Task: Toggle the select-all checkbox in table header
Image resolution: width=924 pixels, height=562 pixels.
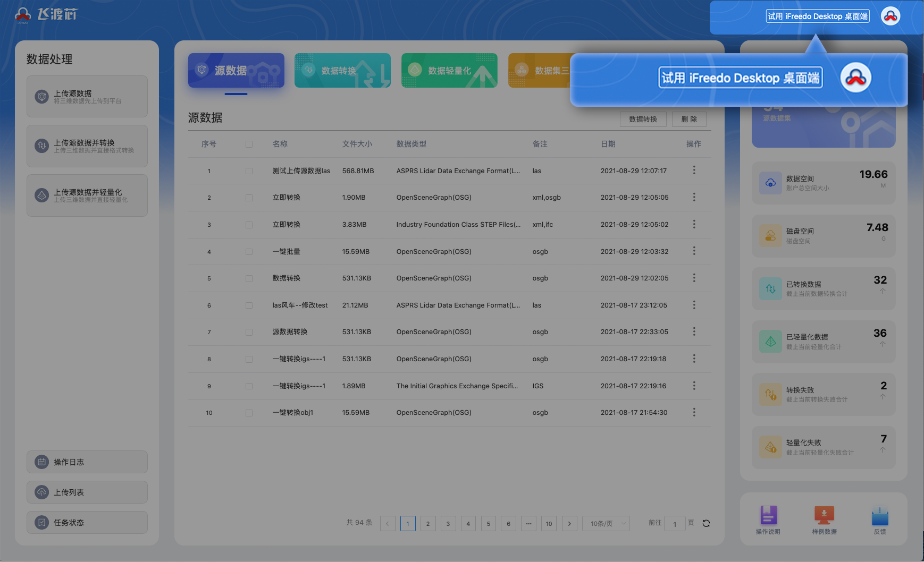Action: 249,144
